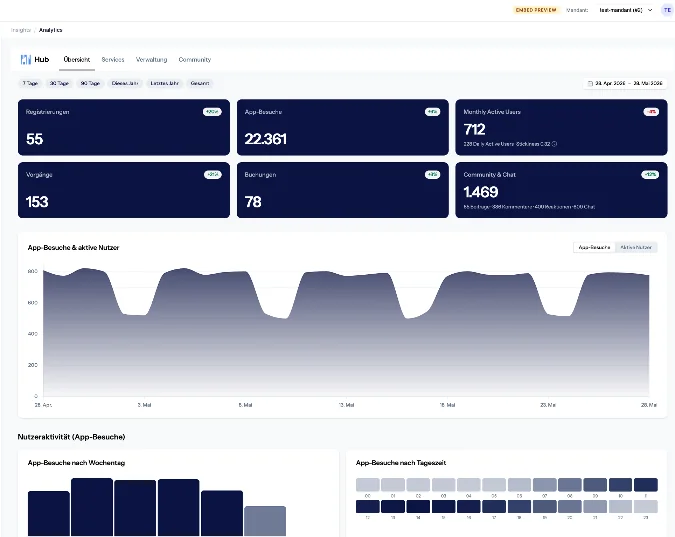Viewport: 675px width, 537px height.
Task: Click the value 78 on Buchungen
Action: coord(253,202)
